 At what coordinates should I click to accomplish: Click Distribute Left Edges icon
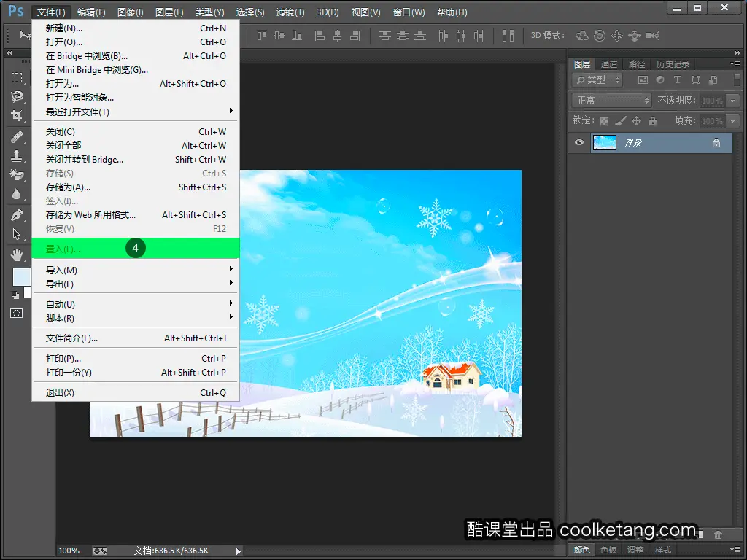444,35
